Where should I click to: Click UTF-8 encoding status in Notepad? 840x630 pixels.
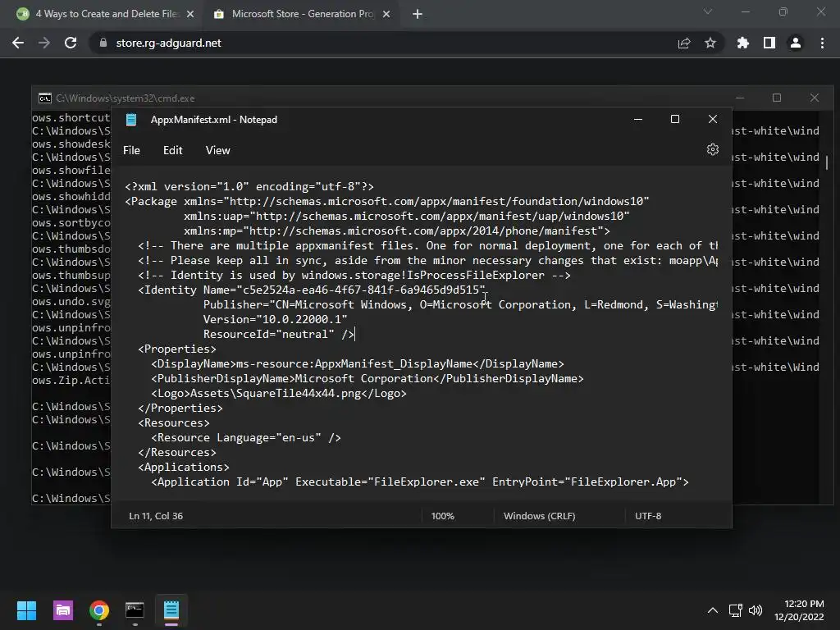648,516
